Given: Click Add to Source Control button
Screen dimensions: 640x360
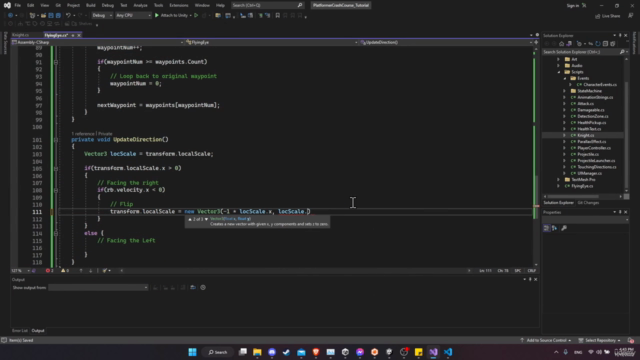Looking at the screenshot, I should click(x=546, y=340).
